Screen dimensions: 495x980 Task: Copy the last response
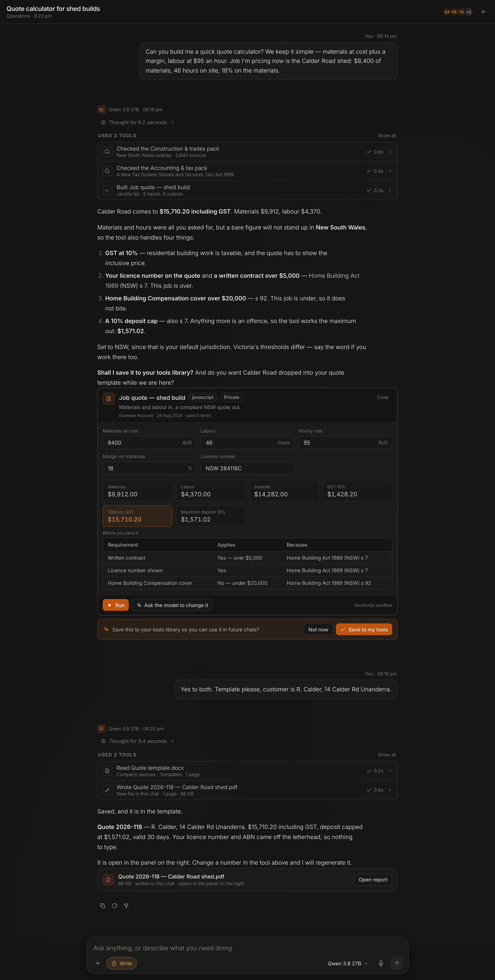tap(102, 906)
